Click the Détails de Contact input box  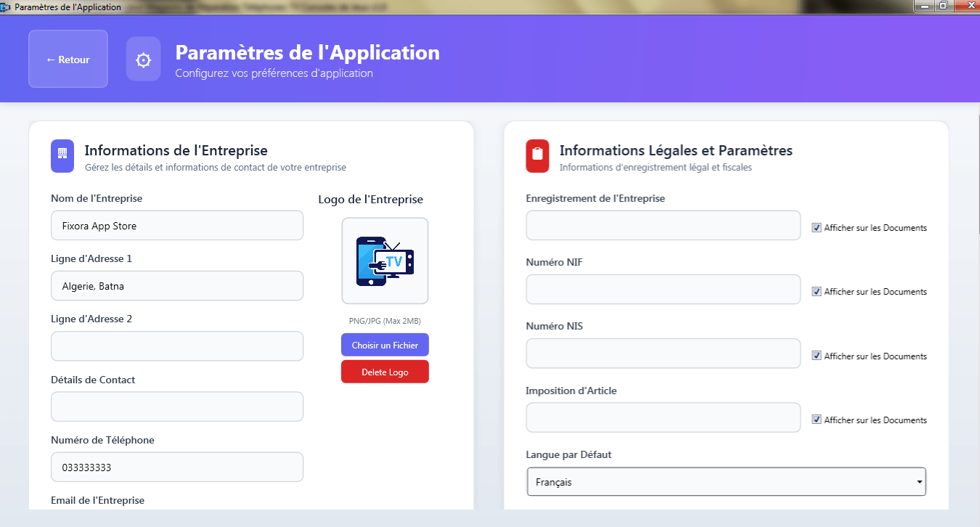pyautogui.click(x=177, y=407)
